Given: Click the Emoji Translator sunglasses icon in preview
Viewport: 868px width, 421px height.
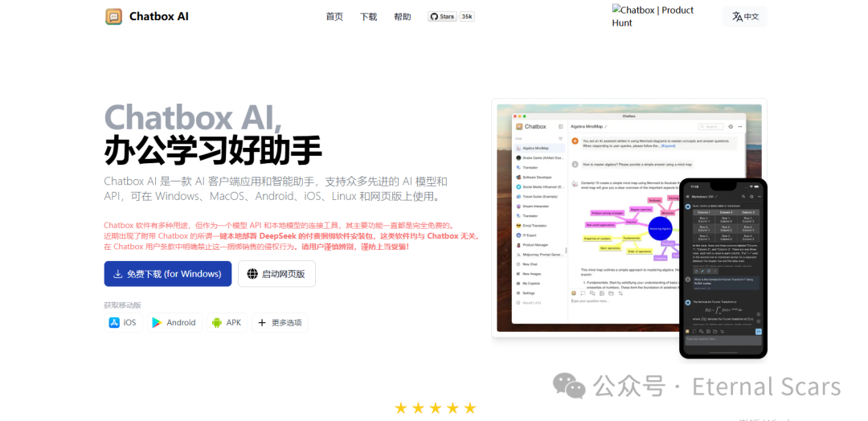Looking at the screenshot, I should click(x=518, y=226).
